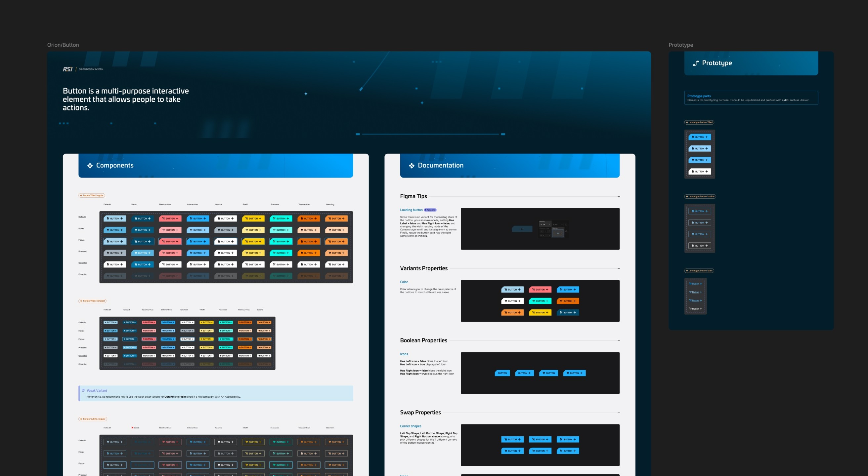Click the Figma-only badge beside Loading button
Screen dimensions: 868x476
point(430,210)
